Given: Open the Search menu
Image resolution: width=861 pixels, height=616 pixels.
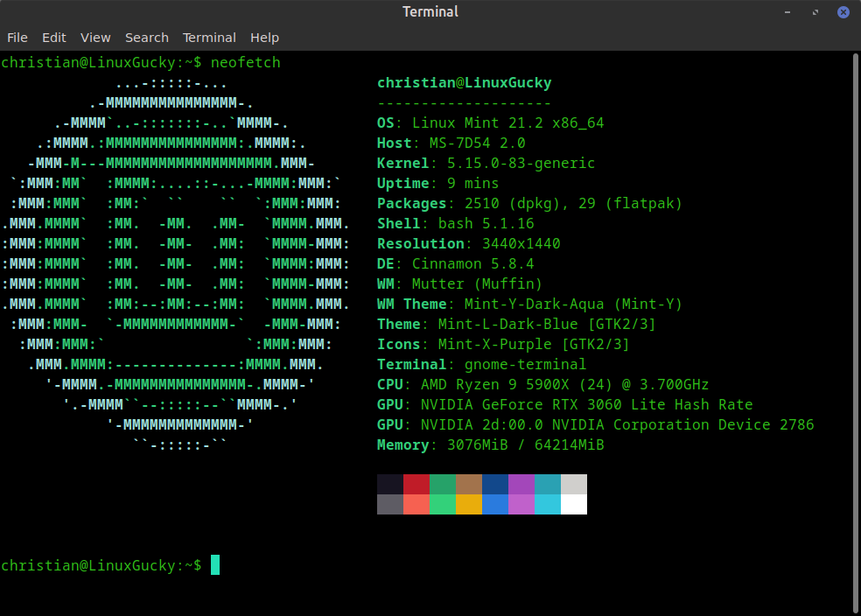Looking at the screenshot, I should (147, 38).
